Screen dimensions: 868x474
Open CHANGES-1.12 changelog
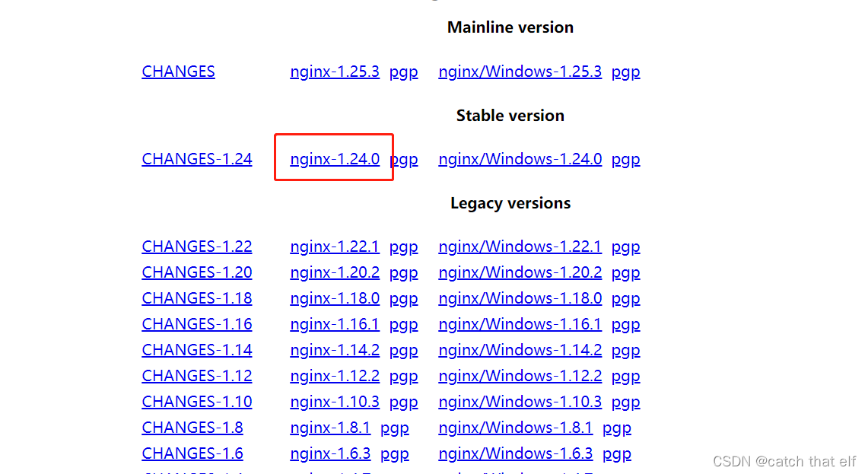196,375
